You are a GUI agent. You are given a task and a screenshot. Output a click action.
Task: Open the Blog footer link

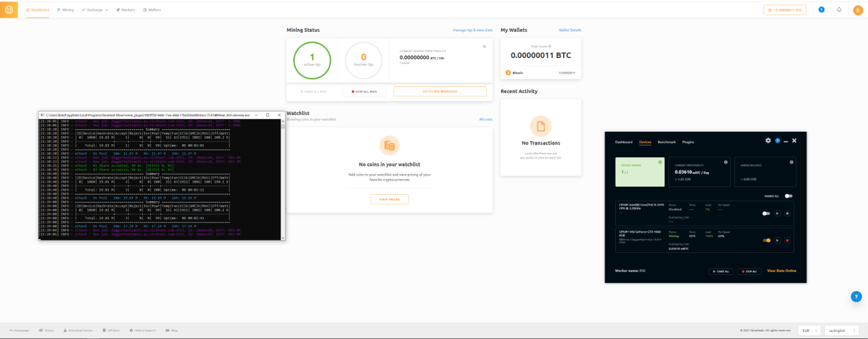click(171, 330)
